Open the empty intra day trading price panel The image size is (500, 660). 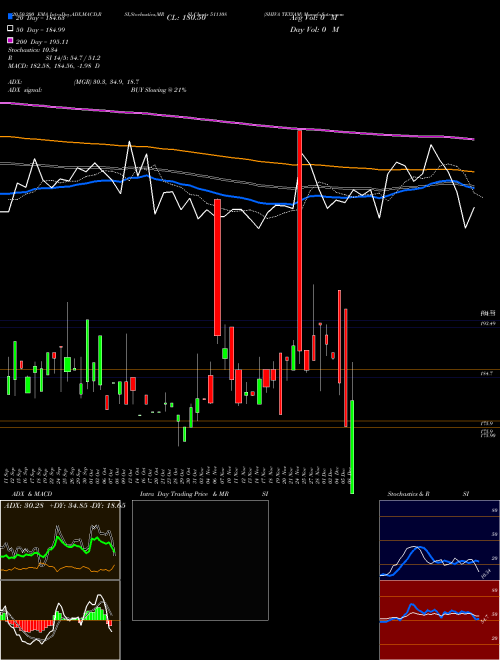click(x=200, y=560)
